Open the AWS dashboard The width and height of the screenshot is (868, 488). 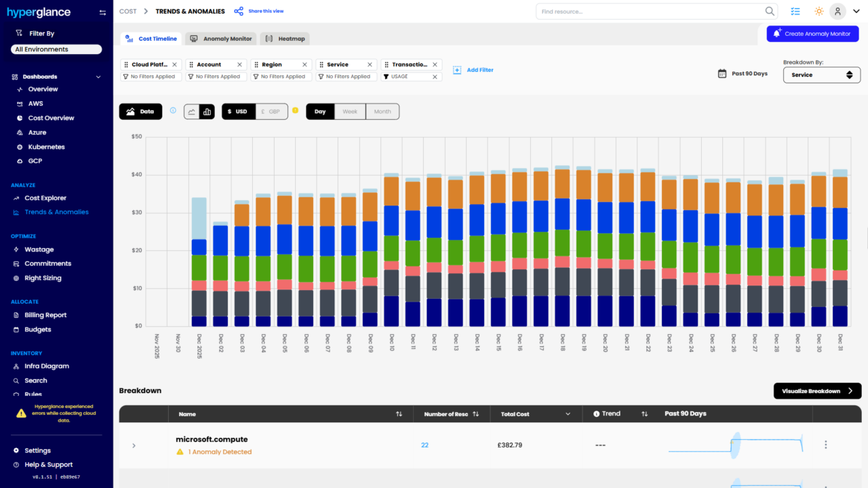(x=35, y=104)
